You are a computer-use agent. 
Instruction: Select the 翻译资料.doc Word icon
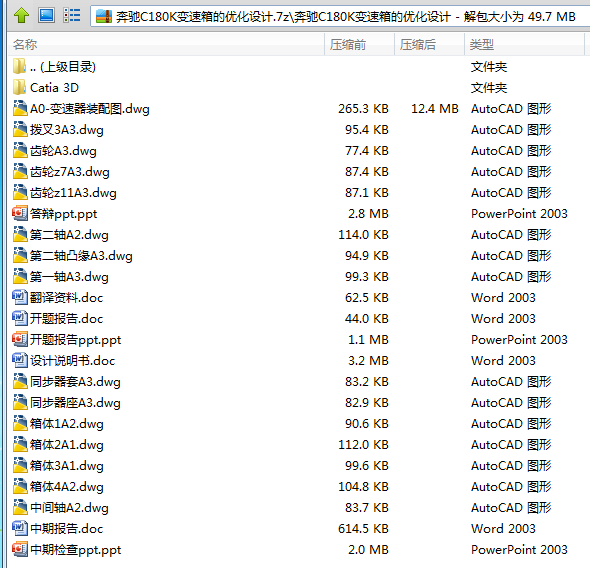click(20, 298)
